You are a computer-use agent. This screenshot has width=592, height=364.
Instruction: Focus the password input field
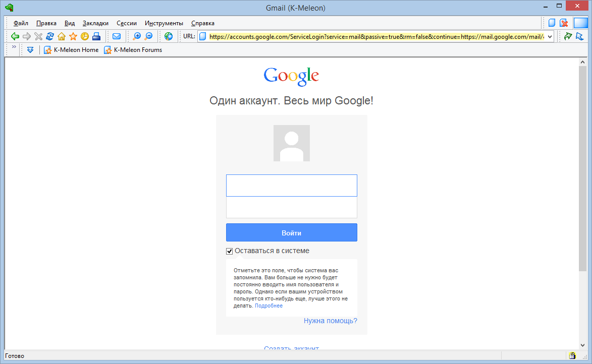point(292,207)
